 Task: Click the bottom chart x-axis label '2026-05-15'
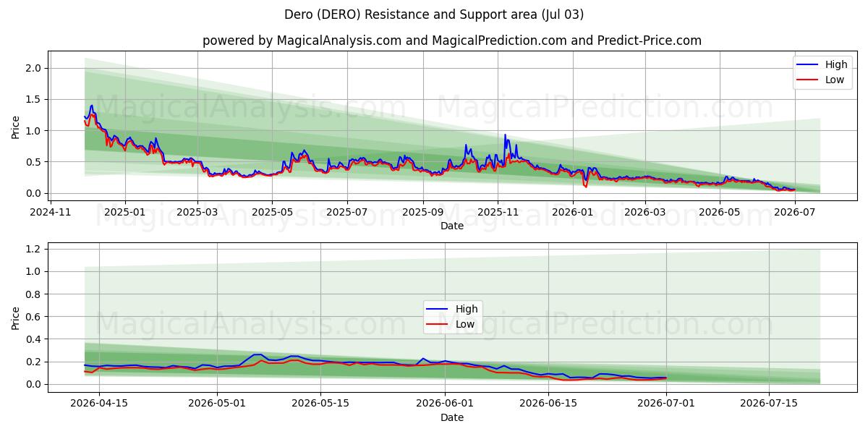[320, 404]
